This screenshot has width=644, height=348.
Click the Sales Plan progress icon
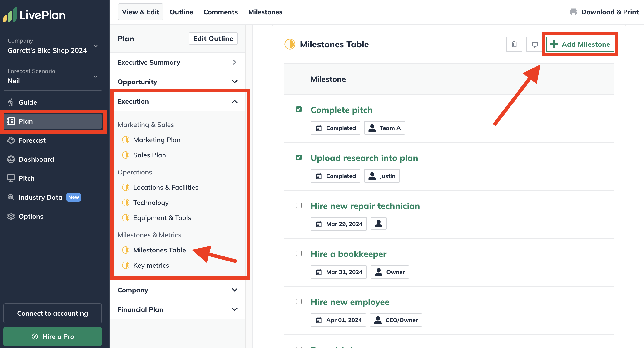tap(125, 155)
